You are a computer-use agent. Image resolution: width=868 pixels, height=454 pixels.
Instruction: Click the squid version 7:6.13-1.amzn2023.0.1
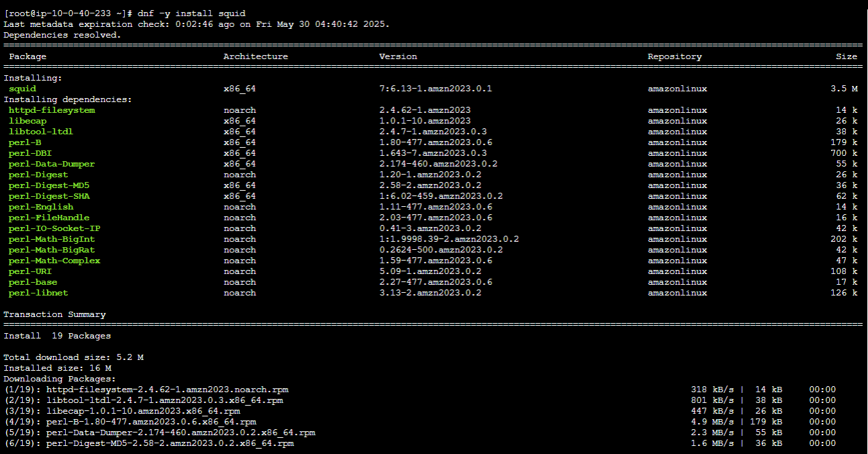tap(435, 89)
